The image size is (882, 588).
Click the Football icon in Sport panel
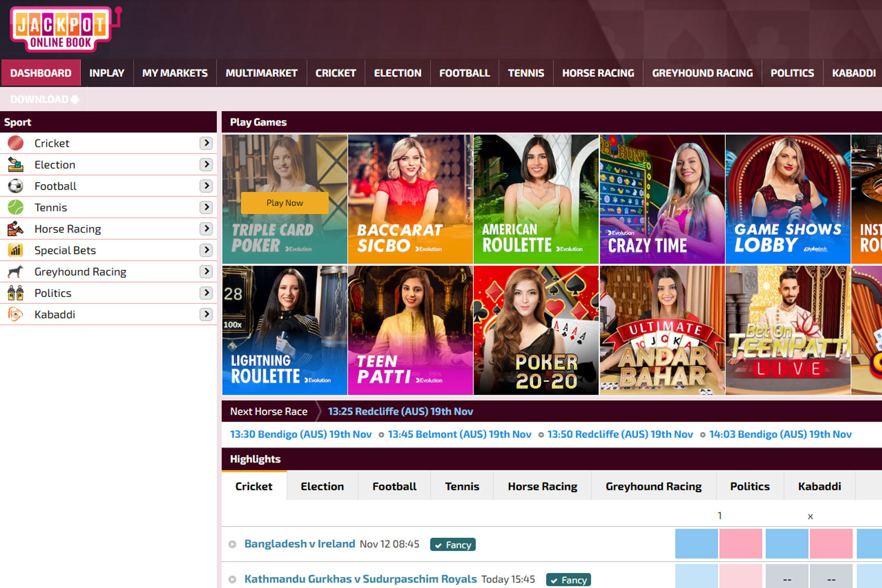(16, 185)
